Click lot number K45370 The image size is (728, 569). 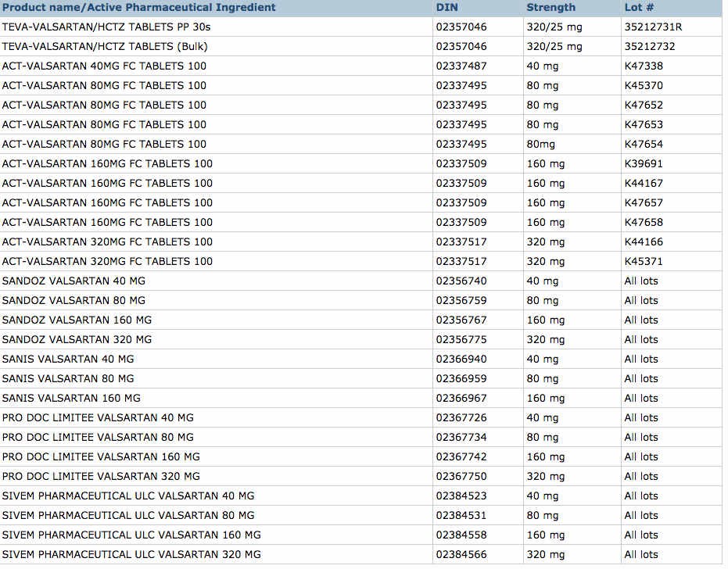644,85
